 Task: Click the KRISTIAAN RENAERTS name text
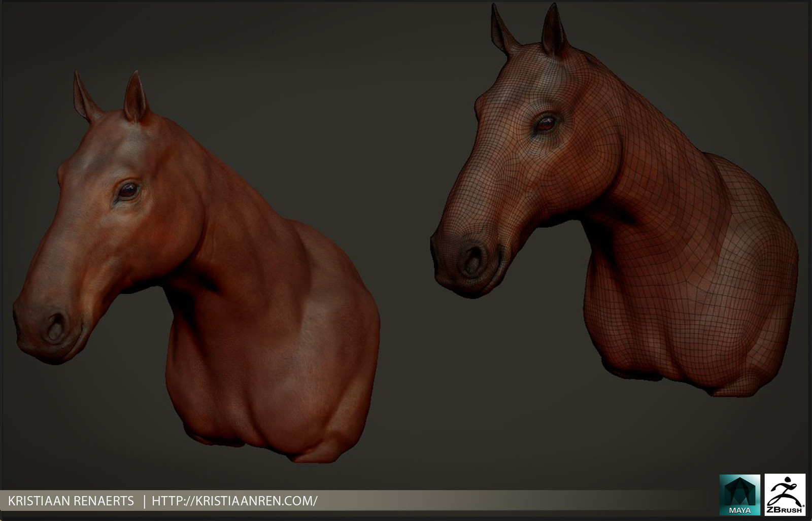point(71,501)
